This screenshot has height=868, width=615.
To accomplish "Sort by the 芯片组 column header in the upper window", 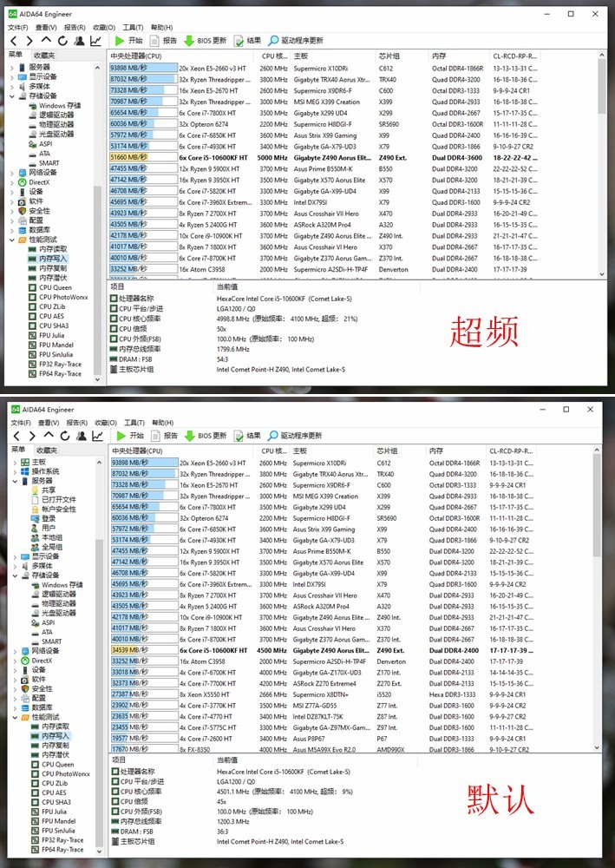I will click(402, 56).
